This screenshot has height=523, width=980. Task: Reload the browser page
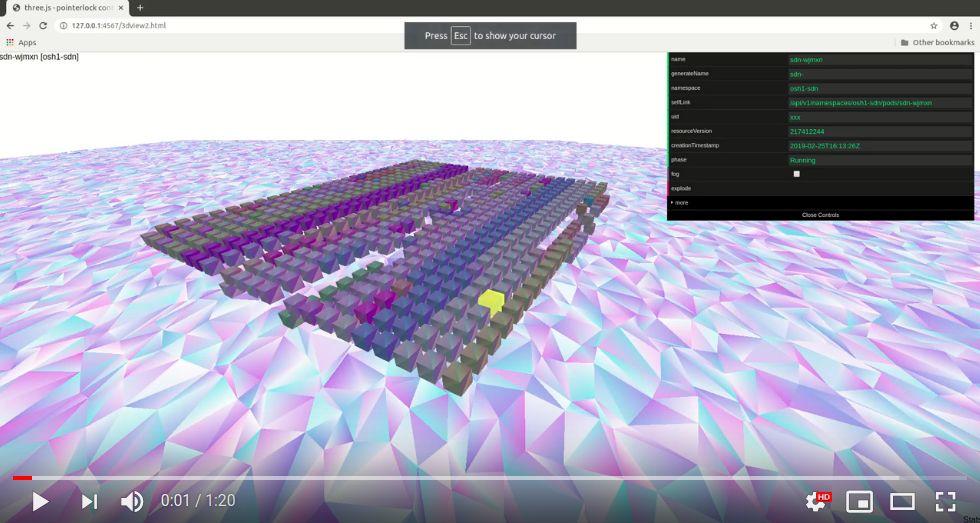click(43, 26)
